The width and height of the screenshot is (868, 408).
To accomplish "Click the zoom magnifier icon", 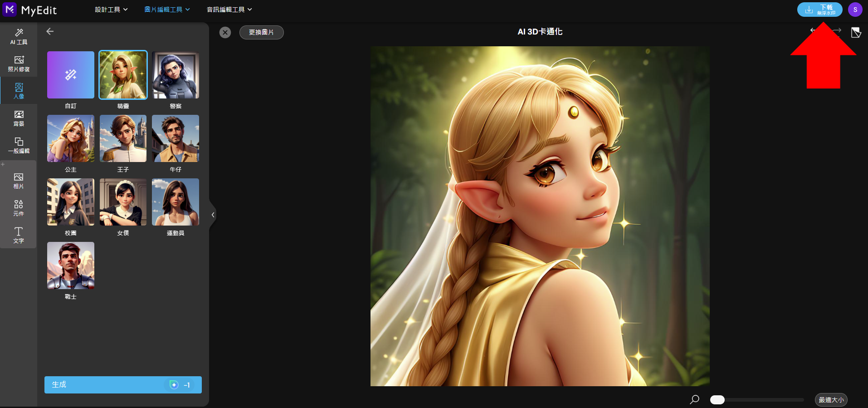I will [694, 399].
